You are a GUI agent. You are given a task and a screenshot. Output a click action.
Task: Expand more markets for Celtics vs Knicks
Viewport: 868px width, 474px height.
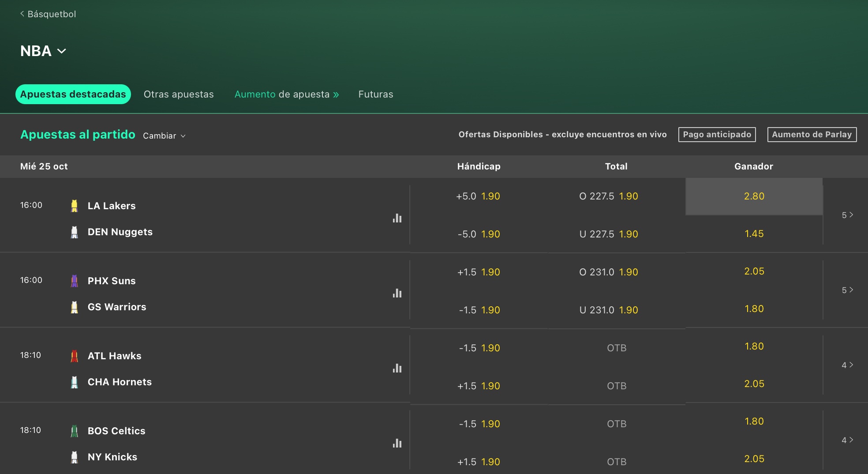pos(847,440)
